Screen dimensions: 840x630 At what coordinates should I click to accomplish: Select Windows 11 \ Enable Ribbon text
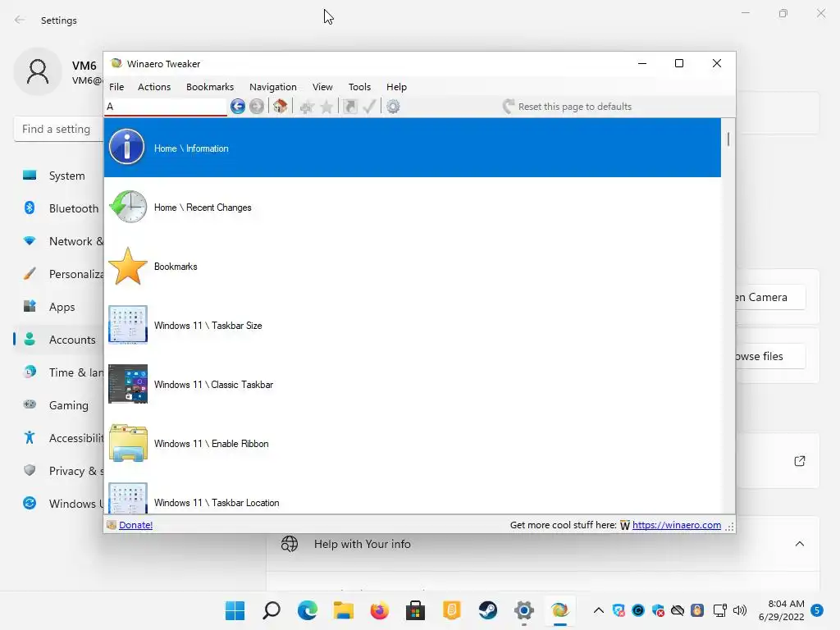pyautogui.click(x=211, y=444)
